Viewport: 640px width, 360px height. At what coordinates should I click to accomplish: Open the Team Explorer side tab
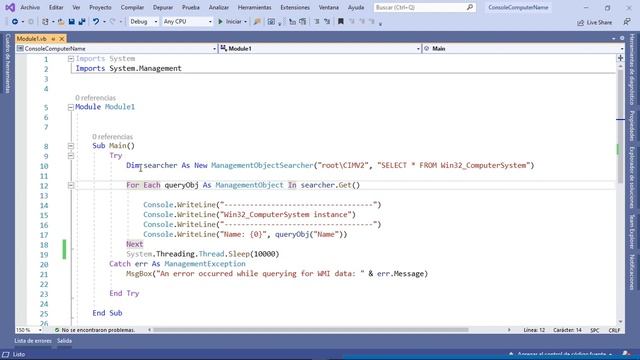(632, 231)
